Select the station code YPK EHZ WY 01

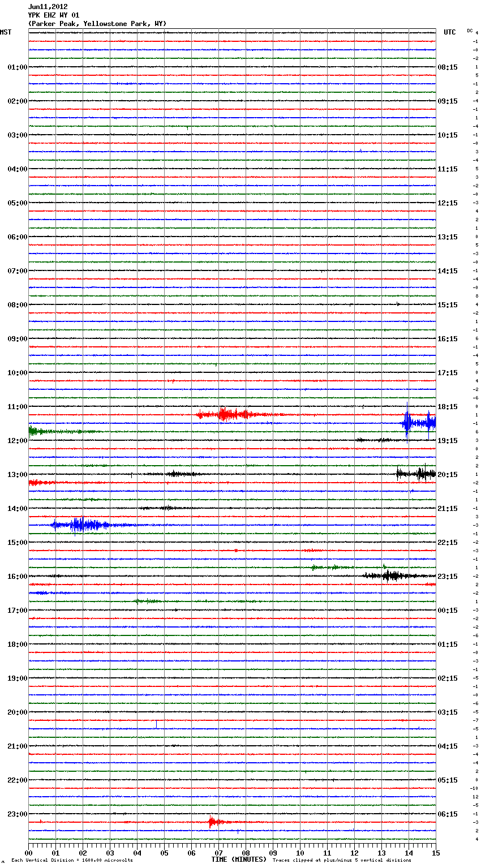click(54, 15)
